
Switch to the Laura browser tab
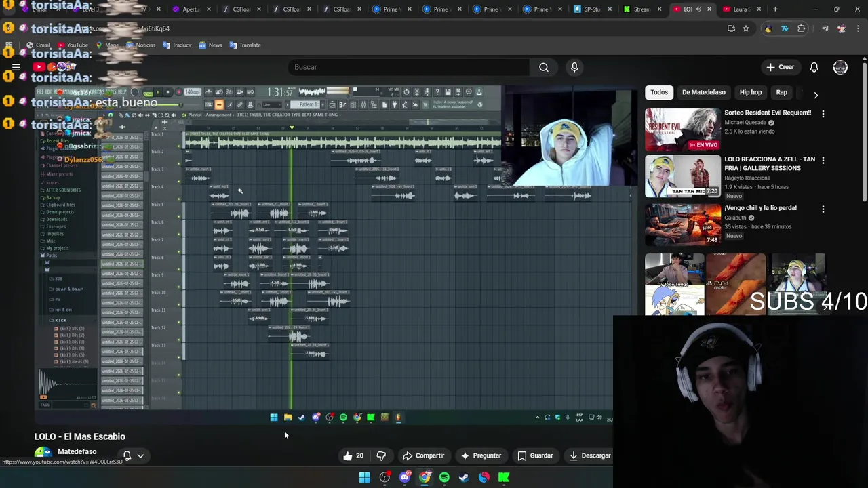coord(741,9)
